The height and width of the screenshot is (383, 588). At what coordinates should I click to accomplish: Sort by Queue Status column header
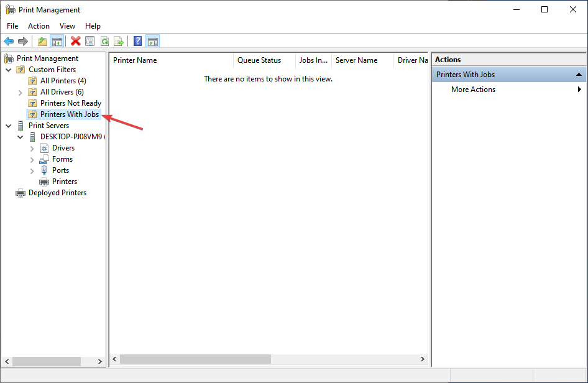pos(264,60)
